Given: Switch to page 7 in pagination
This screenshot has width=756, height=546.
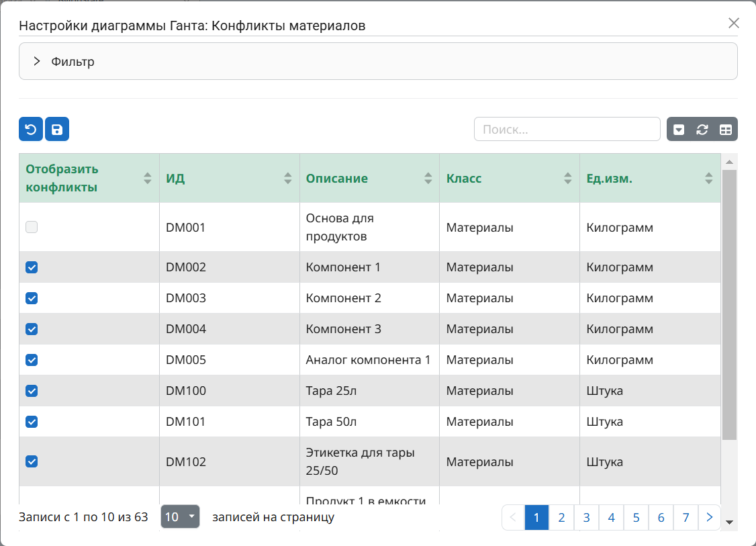Looking at the screenshot, I should (686, 517).
